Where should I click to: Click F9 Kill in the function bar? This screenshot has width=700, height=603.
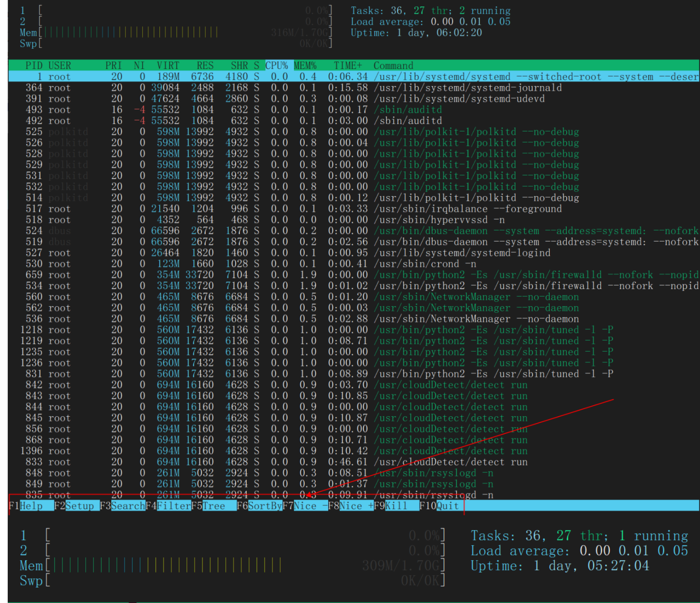(396, 506)
